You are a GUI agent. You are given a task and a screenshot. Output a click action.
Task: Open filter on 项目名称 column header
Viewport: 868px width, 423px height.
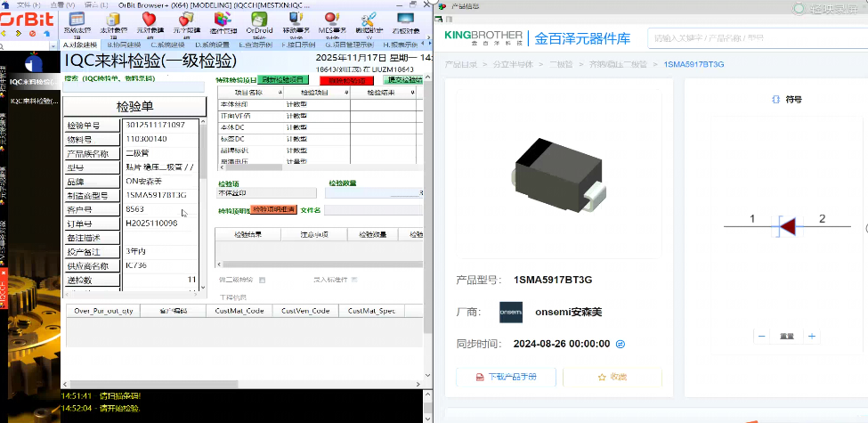click(x=279, y=93)
